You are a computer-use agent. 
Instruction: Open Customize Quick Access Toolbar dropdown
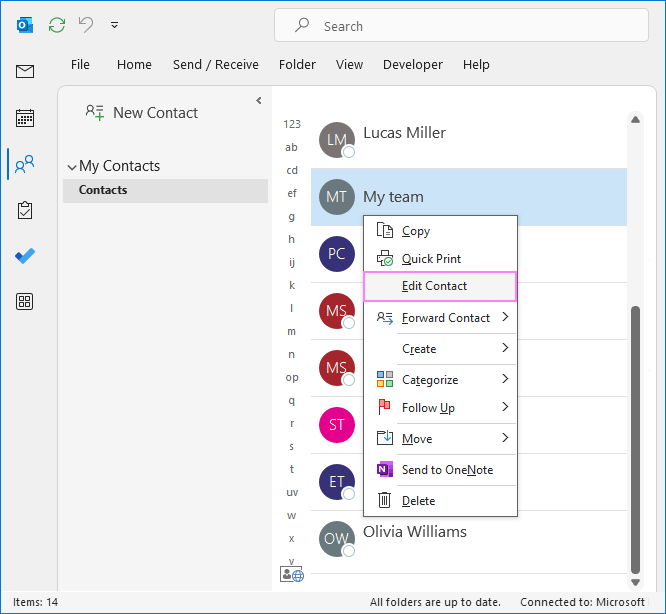point(115,25)
